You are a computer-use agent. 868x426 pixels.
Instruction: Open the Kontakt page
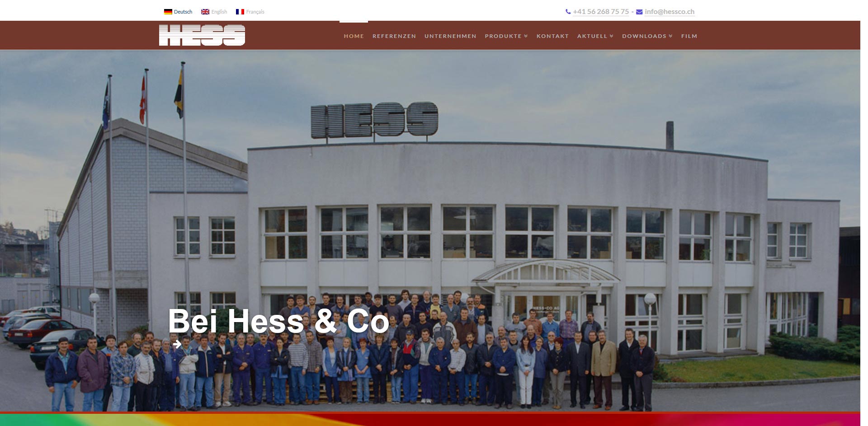[x=552, y=36]
